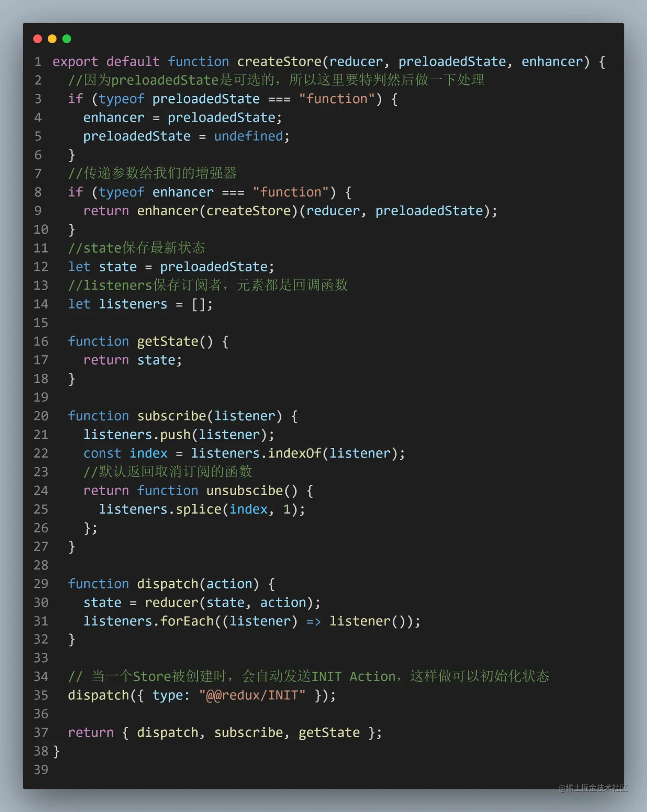Screen dimensions: 647x812
Task: Click line number 15
Action: pyautogui.click(x=41, y=323)
